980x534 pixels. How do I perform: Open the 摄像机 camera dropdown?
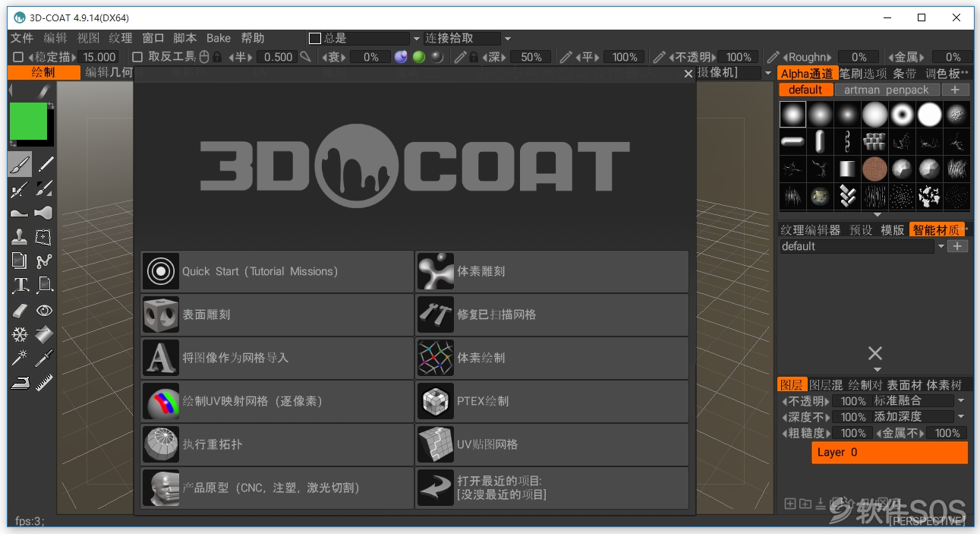(x=770, y=73)
